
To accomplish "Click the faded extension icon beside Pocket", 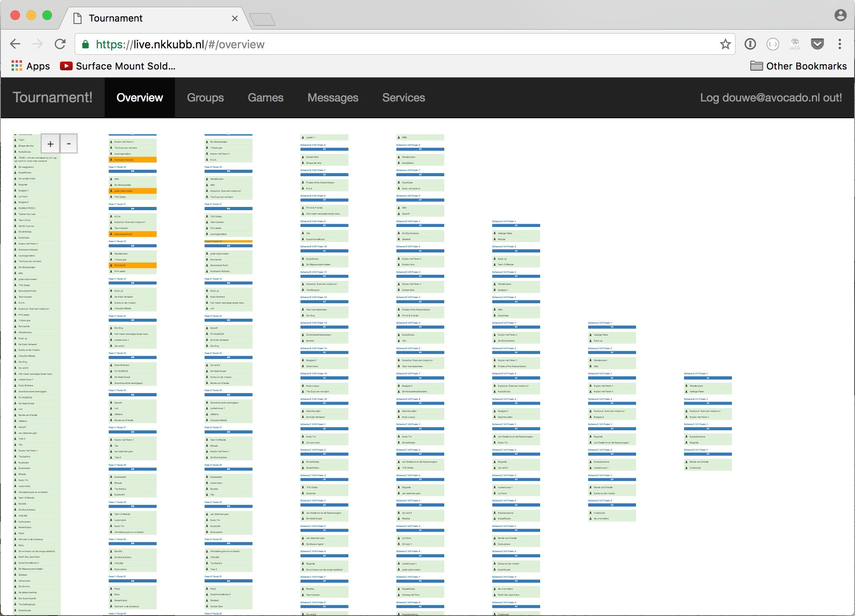I will (x=795, y=44).
